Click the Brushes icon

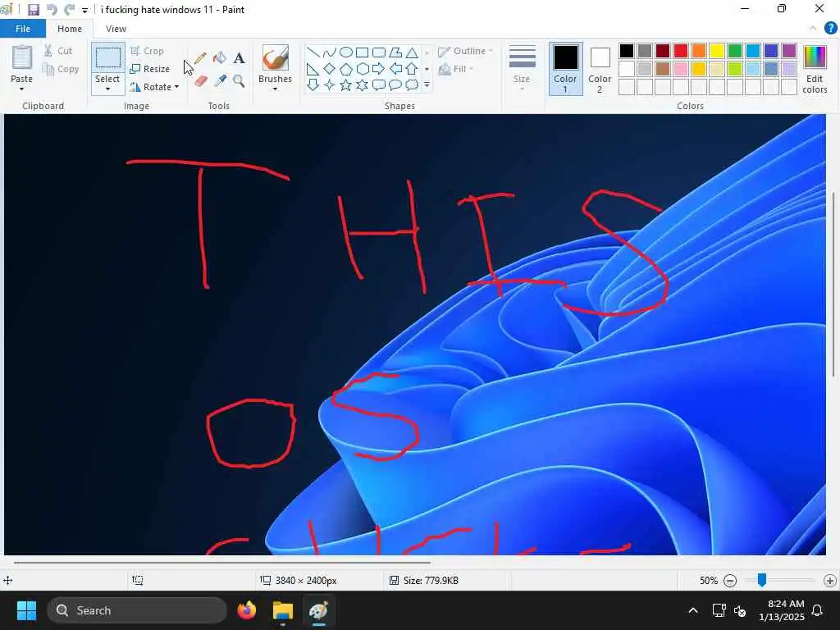coord(276,57)
